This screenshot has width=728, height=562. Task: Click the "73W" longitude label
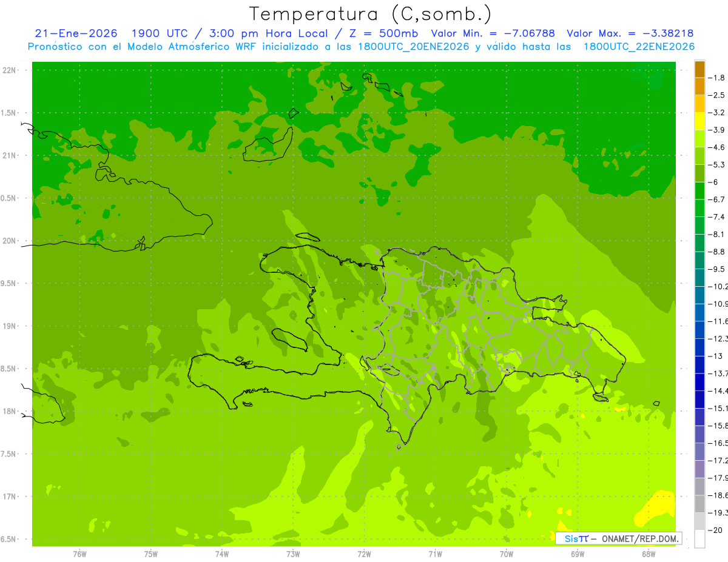tap(293, 554)
